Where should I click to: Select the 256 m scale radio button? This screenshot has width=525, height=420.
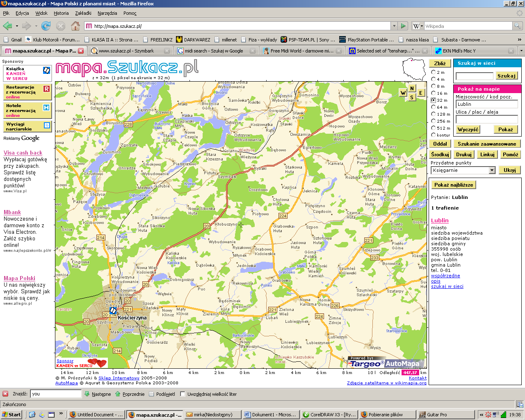pos(433,121)
